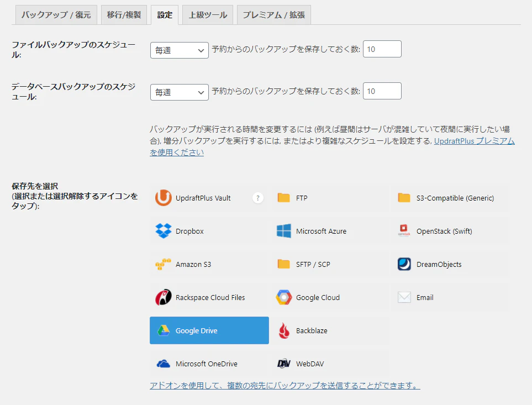532x405 pixels.
Task: Choose the Microsoft Azure logo icon
Action: point(283,231)
